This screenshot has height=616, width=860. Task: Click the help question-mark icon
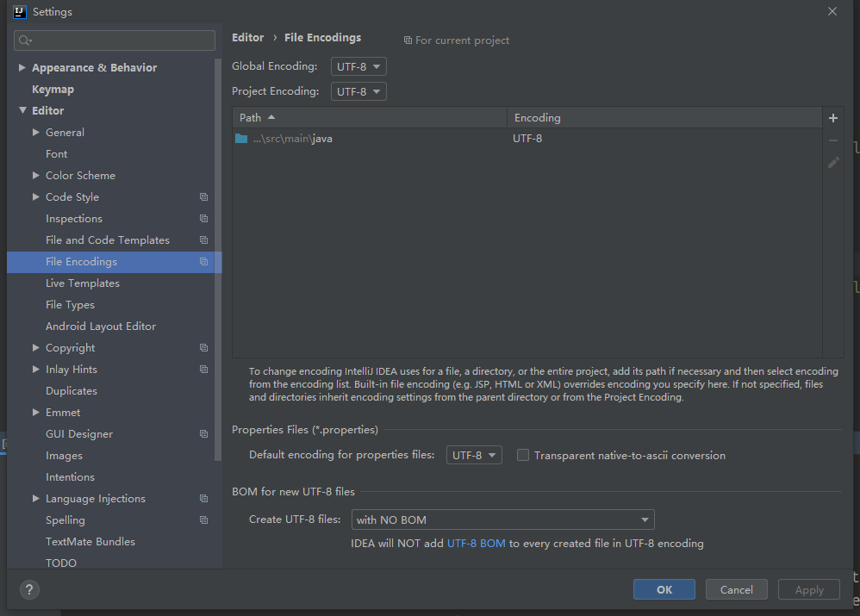point(29,589)
